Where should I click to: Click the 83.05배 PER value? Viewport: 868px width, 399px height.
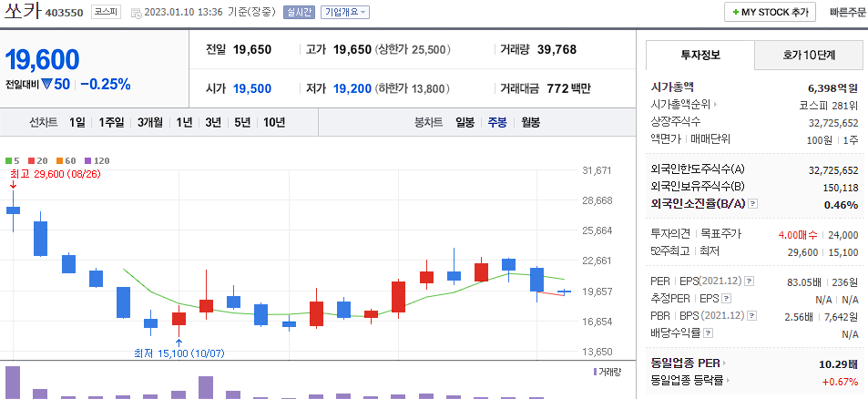pos(803,282)
